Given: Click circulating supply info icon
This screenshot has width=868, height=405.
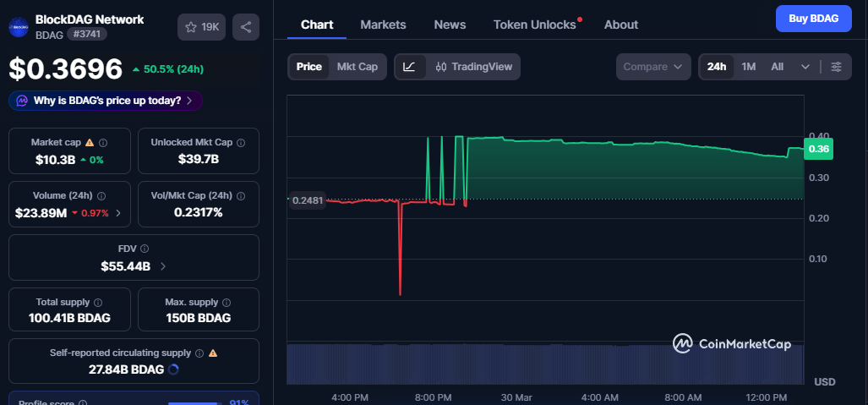Looking at the screenshot, I should pos(199,353).
